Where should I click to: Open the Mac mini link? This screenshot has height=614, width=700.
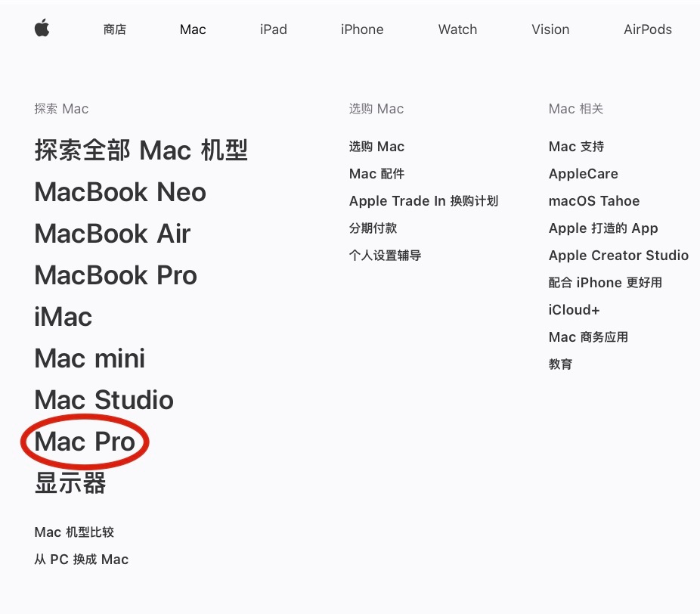coord(90,358)
